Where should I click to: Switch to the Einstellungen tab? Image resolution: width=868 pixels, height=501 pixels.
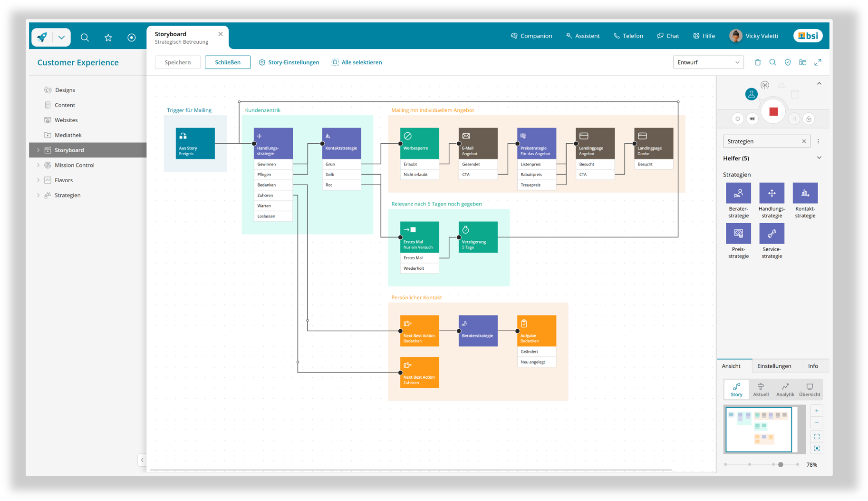(774, 366)
